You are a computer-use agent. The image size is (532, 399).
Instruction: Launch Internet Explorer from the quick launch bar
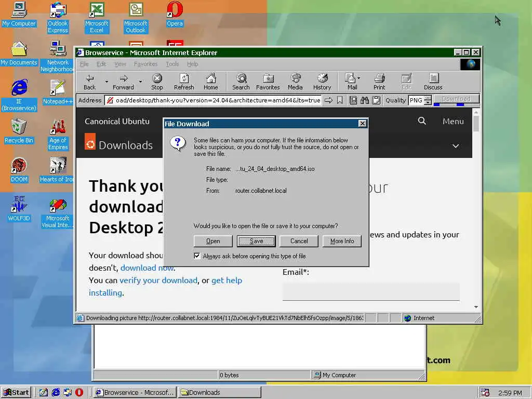coord(56,392)
